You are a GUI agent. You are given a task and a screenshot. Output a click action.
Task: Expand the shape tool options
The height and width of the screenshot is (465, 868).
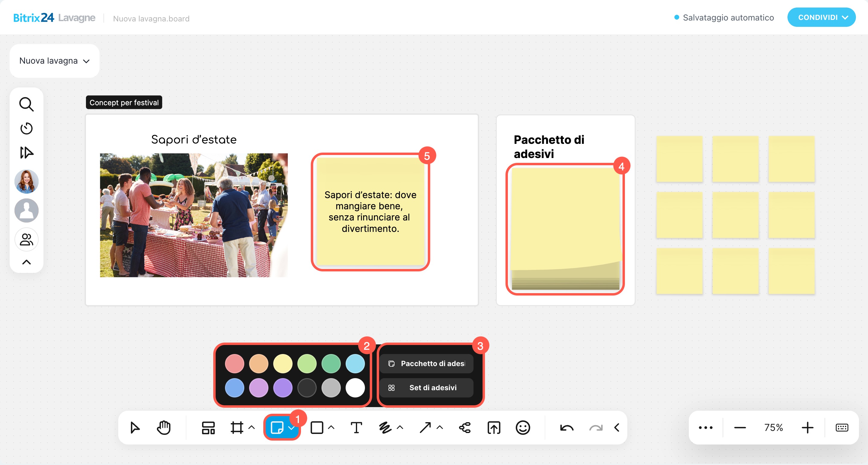pyautogui.click(x=331, y=428)
